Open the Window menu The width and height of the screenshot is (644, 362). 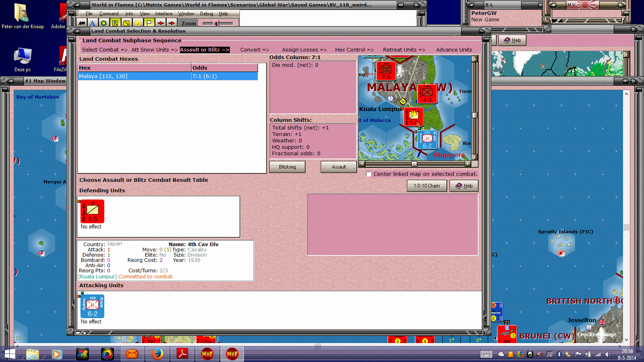point(186,14)
